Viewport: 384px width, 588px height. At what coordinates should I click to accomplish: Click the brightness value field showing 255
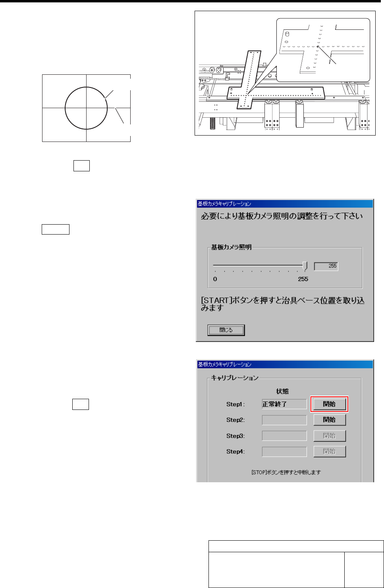coord(326,266)
